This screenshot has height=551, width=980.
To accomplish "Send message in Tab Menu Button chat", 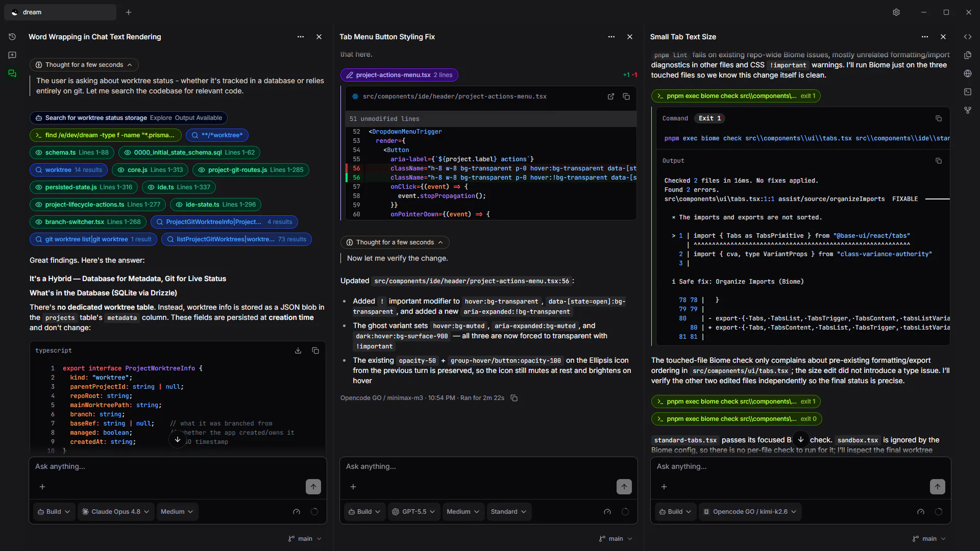I will pos(624,487).
